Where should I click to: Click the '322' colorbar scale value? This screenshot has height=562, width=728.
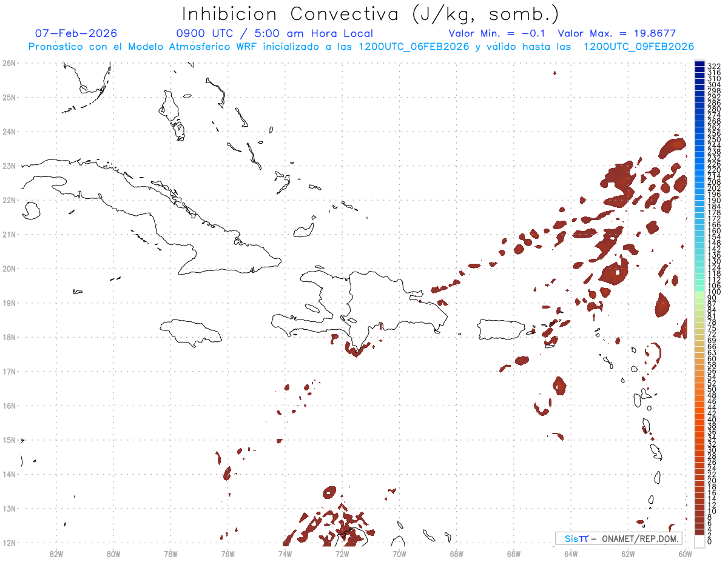click(713, 66)
